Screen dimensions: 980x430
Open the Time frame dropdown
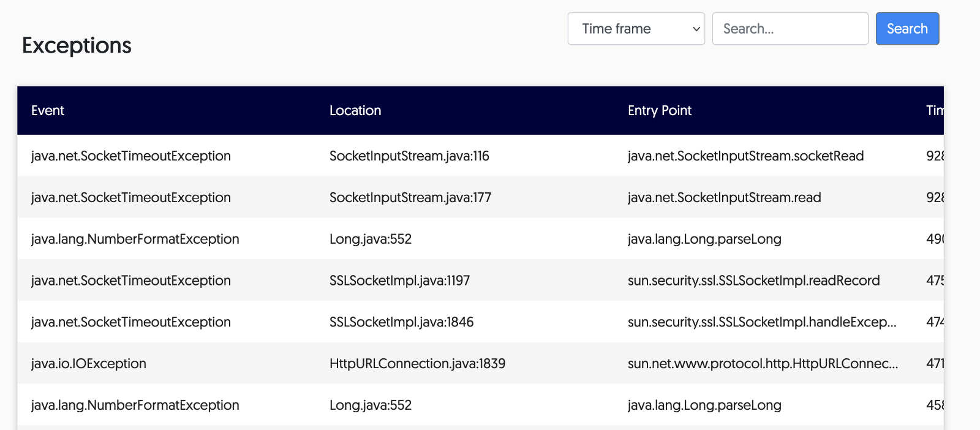click(x=636, y=29)
